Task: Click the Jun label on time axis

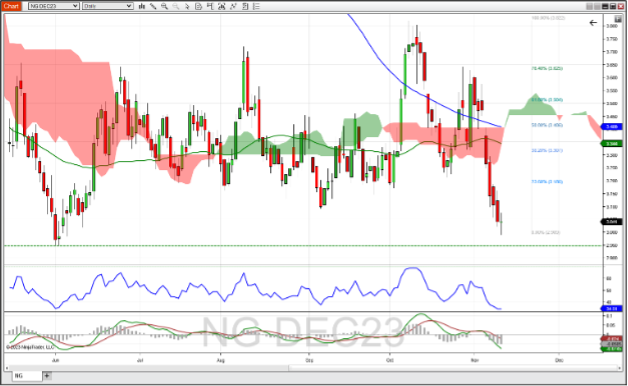Action: pos(55,360)
